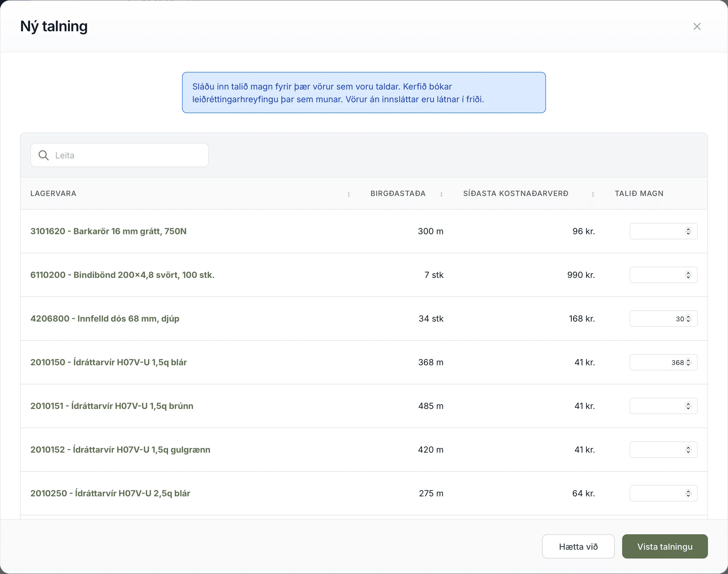728x574 pixels.
Task: Focus counted quantity field for Bindibönd row
Action: [x=663, y=275]
